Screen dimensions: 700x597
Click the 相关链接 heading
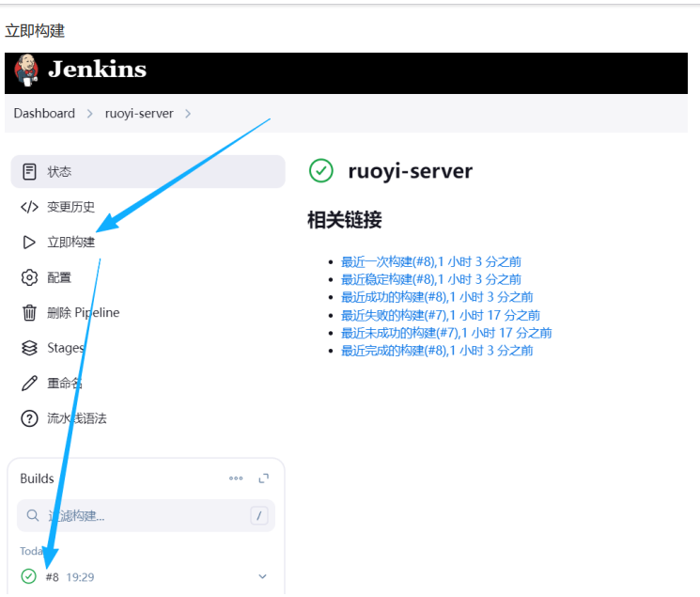point(345,220)
